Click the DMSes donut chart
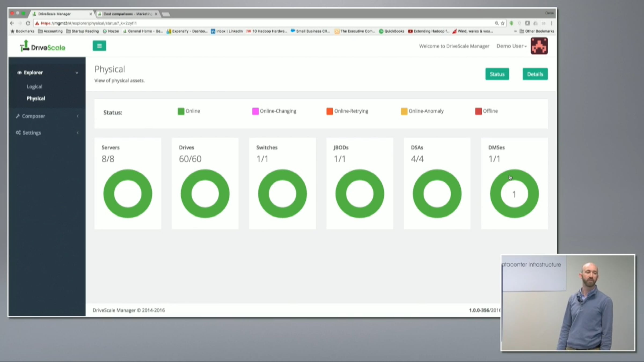This screenshot has height=362, width=644. click(514, 194)
